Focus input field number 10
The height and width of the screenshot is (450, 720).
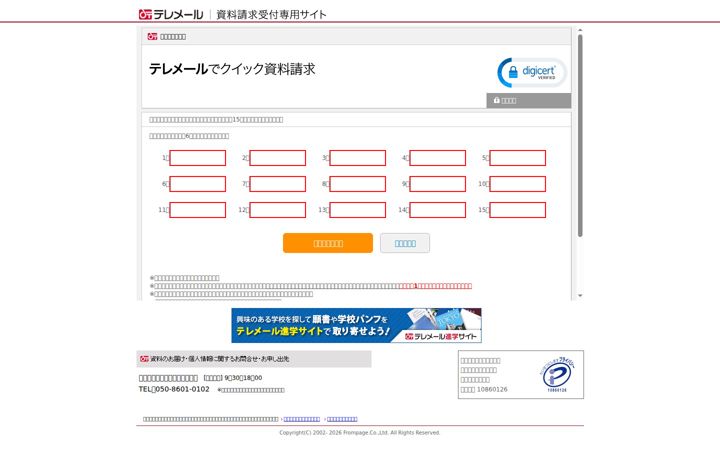[x=518, y=184]
